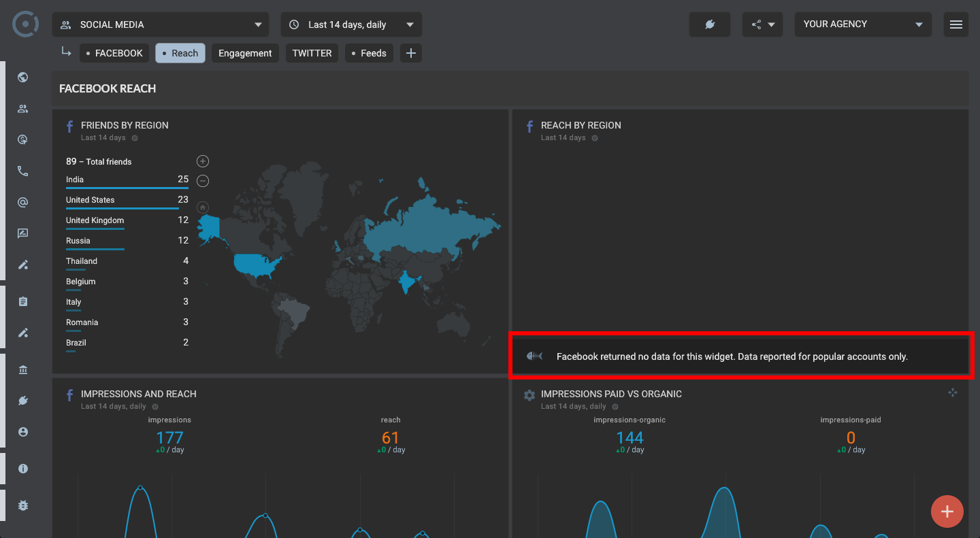Open the info sidebar icon
Screen dimensions: 980x538
click(x=23, y=469)
